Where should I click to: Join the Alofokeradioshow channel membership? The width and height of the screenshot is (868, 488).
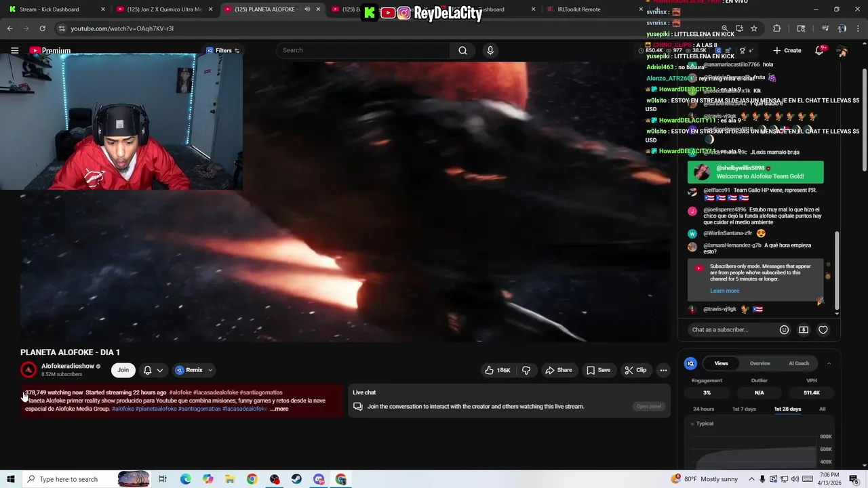click(123, 370)
